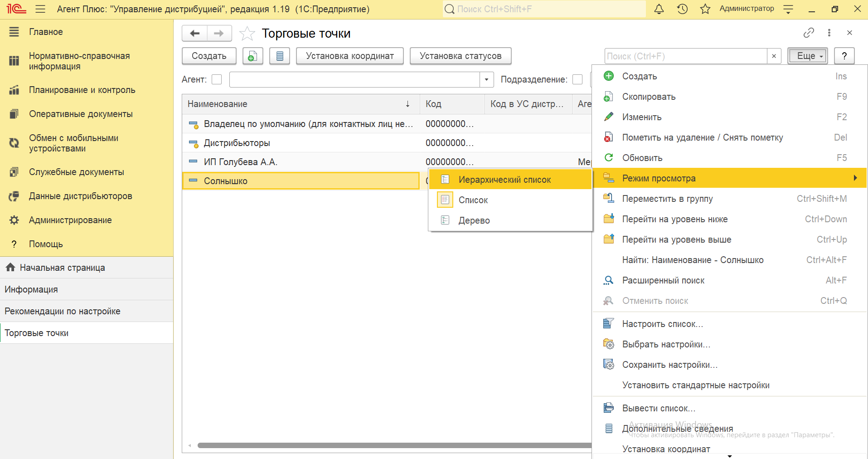This screenshot has height=459, width=868.
Task: Open history clock icon
Action: pos(682,9)
